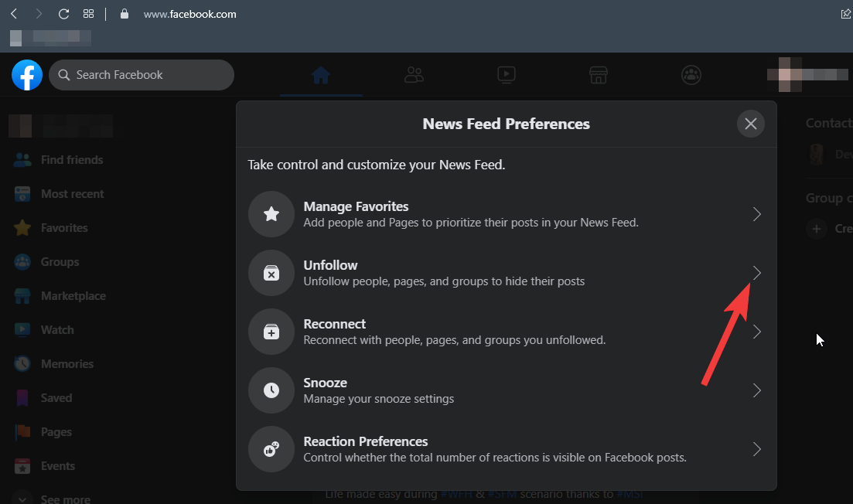Open the Watch video tab icon
This screenshot has width=853, height=504.
coord(507,75)
